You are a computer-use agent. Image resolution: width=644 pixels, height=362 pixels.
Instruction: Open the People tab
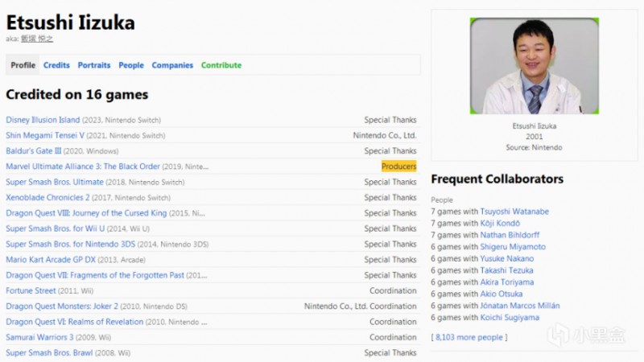131,65
